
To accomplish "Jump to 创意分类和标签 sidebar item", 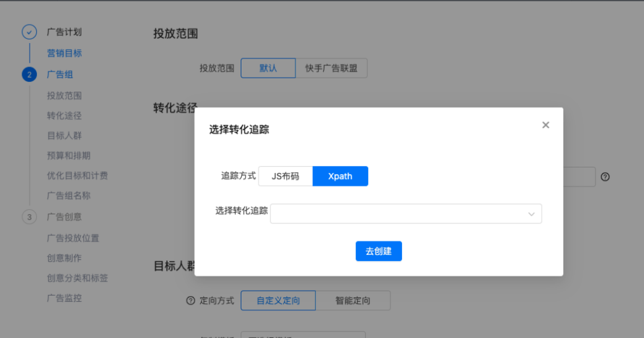I will (77, 278).
